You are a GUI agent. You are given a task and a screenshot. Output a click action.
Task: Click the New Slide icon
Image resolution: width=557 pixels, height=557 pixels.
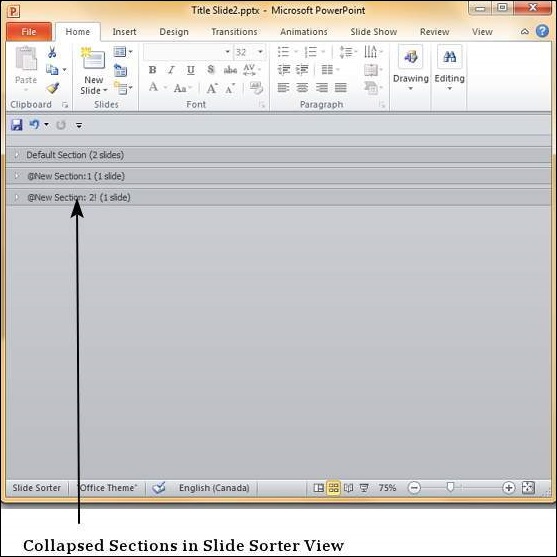[x=93, y=58]
